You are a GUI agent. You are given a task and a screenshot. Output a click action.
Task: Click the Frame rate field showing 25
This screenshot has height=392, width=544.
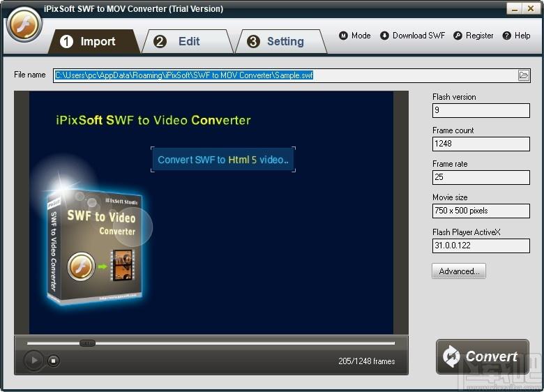pos(481,177)
